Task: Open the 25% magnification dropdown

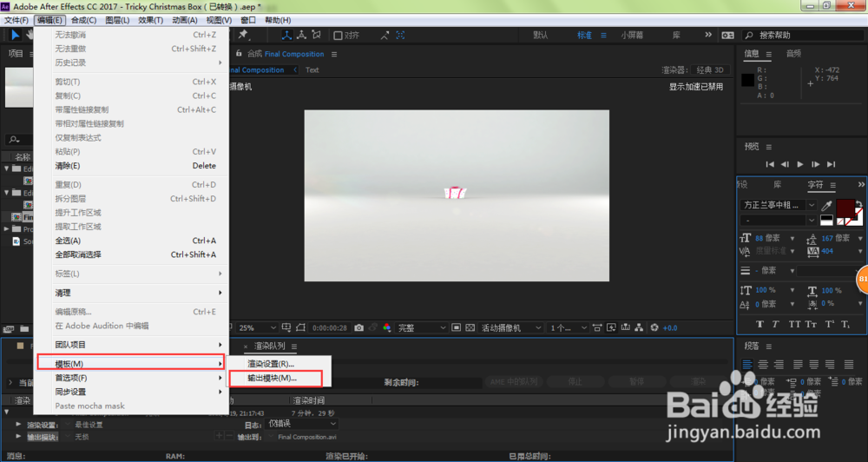Action: (257, 328)
